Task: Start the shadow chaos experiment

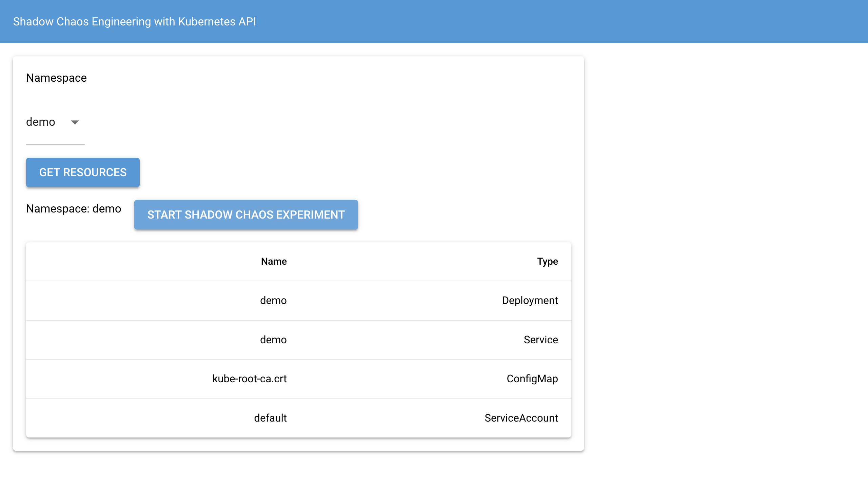Action: (246, 215)
